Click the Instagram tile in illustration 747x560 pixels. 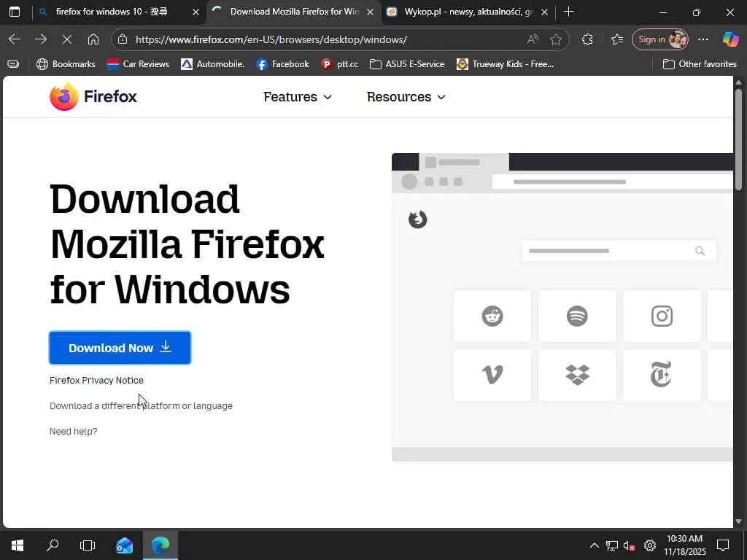[662, 316]
